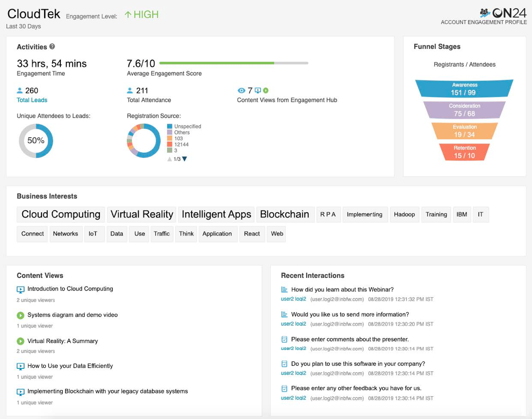The height and width of the screenshot is (419, 532).
Task: Click the average engagement score progress bar
Action: tap(234, 63)
